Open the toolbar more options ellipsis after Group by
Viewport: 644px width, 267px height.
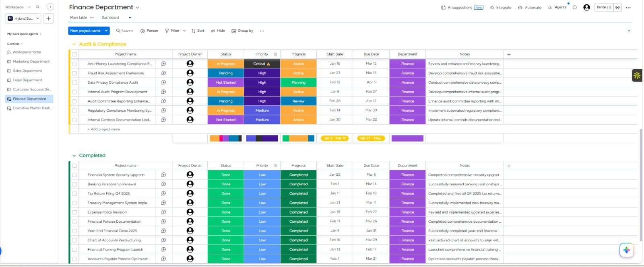click(262, 31)
